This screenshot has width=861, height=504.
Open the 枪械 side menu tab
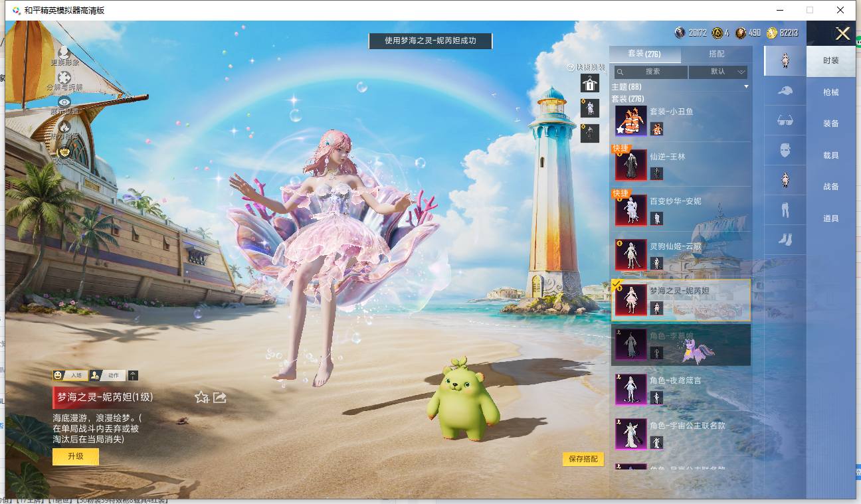tap(831, 92)
